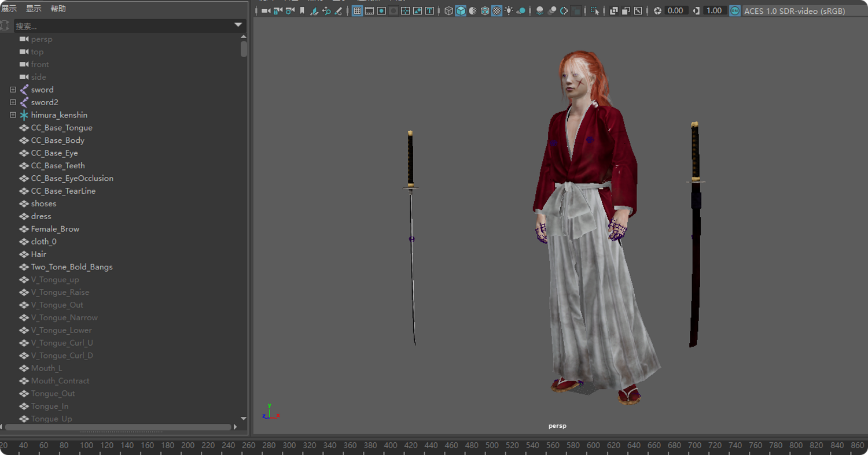This screenshot has height=455, width=868.
Task: Click the outliner scroll down arrow
Action: [244, 418]
